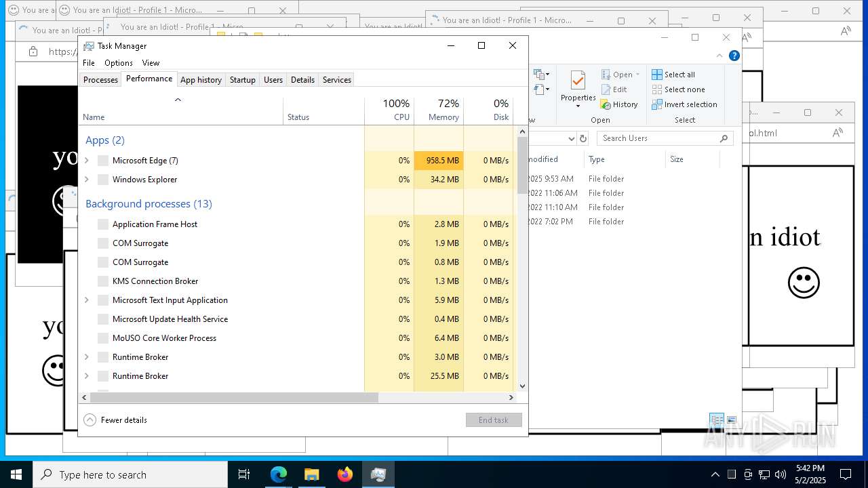Click the End task button
The height and width of the screenshot is (488, 868).
click(494, 420)
